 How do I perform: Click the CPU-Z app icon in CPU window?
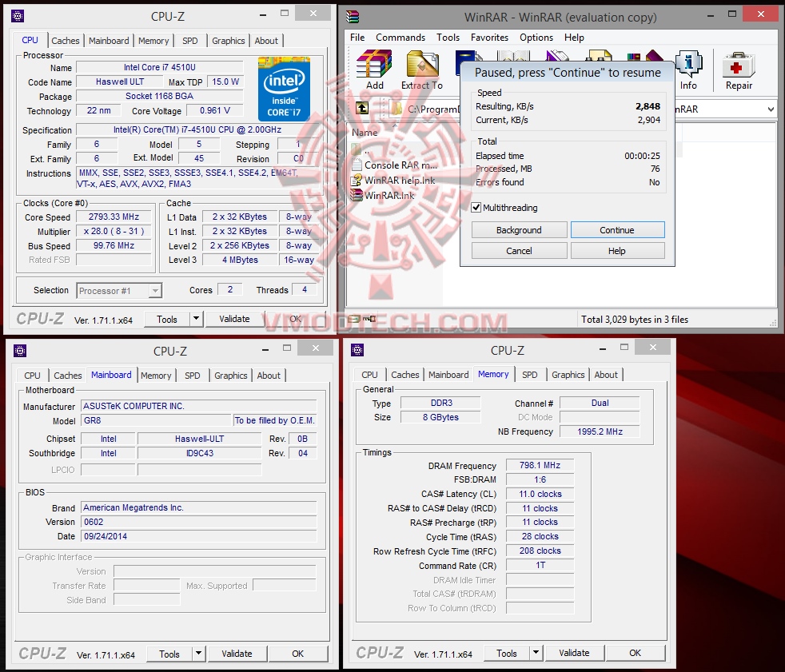[x=18, y=17]
